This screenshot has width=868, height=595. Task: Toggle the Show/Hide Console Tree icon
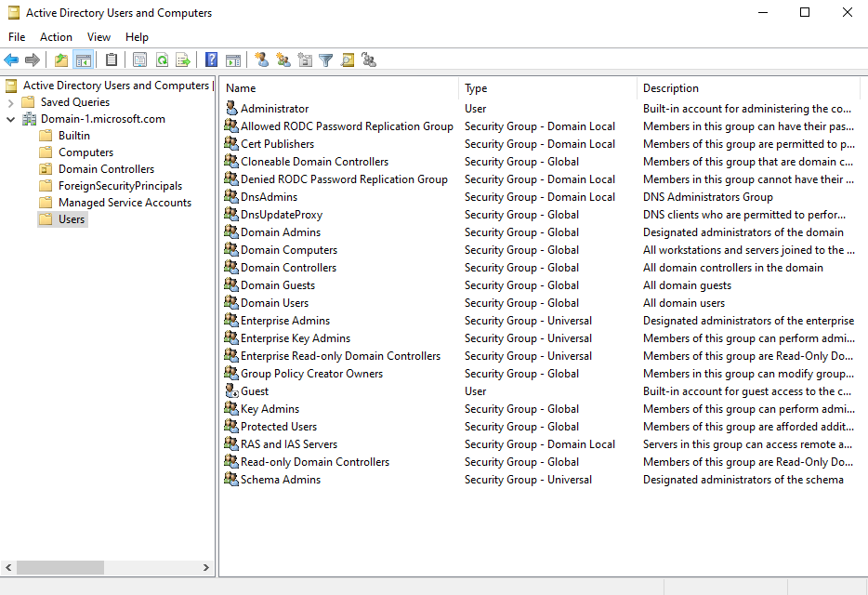point(82,59)
